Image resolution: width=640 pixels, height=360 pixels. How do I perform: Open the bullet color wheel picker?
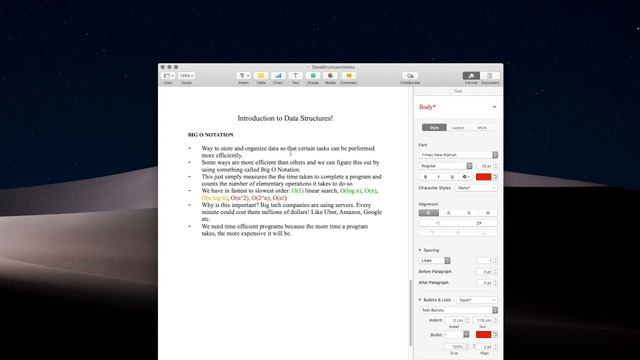(495, 335)
